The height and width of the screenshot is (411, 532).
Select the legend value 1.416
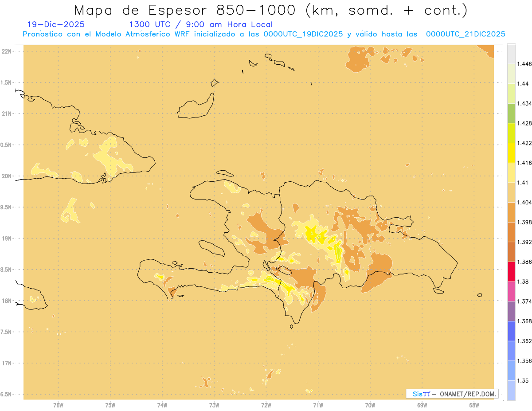pos(525,163)
